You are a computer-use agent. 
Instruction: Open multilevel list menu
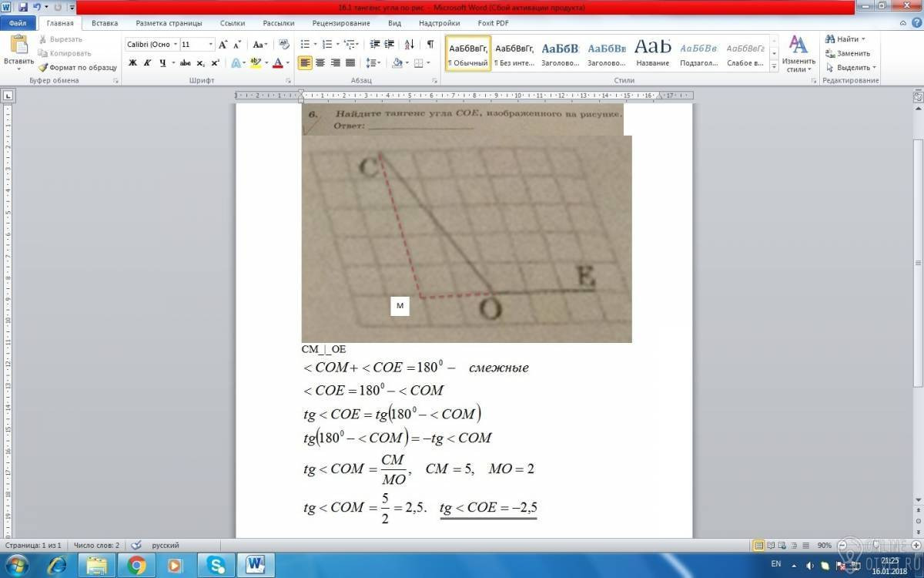click(x=352, y=45)
